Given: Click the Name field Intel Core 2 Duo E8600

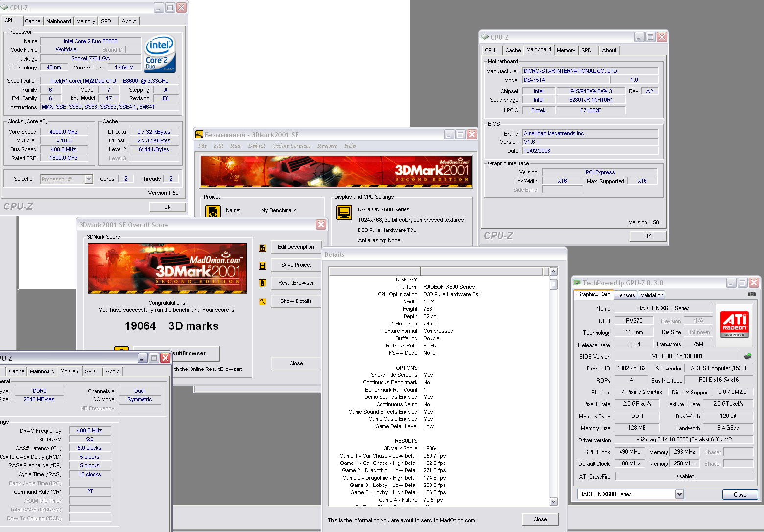Looking at the screenshot, I should pyautogui.click(x=91, y=41).
